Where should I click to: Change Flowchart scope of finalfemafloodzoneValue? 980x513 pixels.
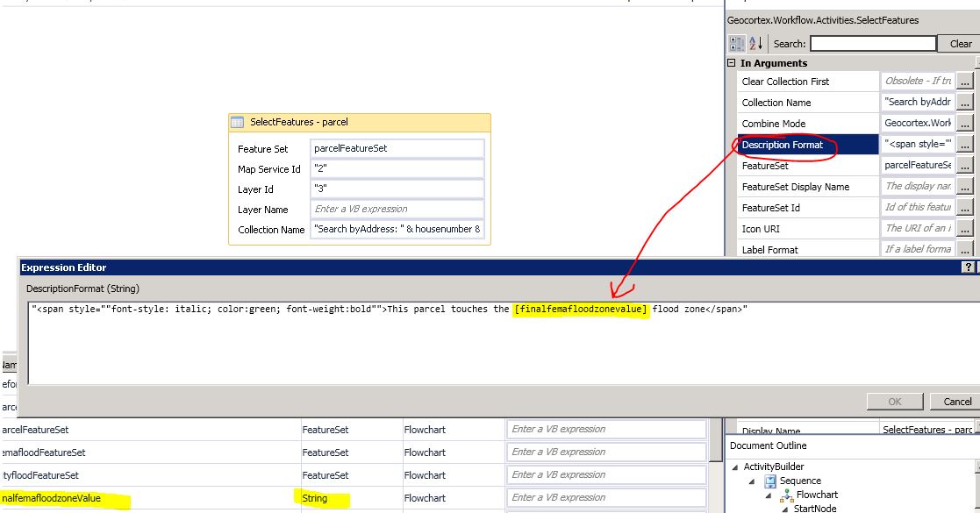425,499
